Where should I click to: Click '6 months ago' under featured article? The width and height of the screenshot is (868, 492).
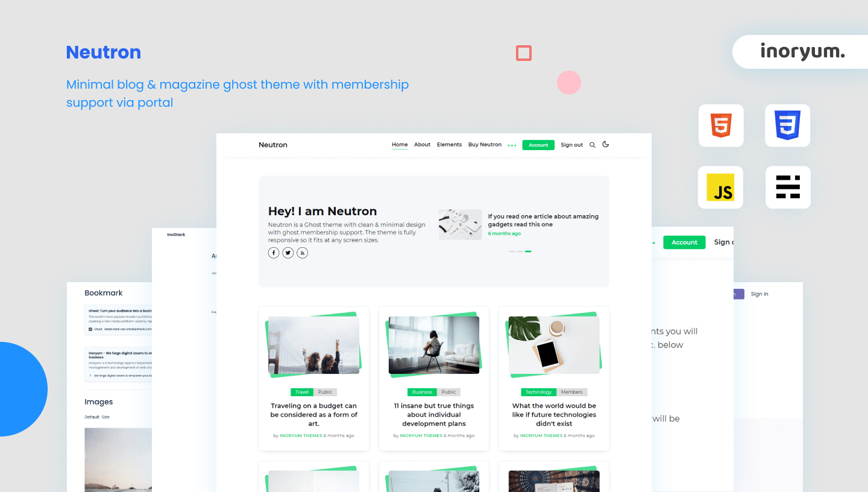505,233
